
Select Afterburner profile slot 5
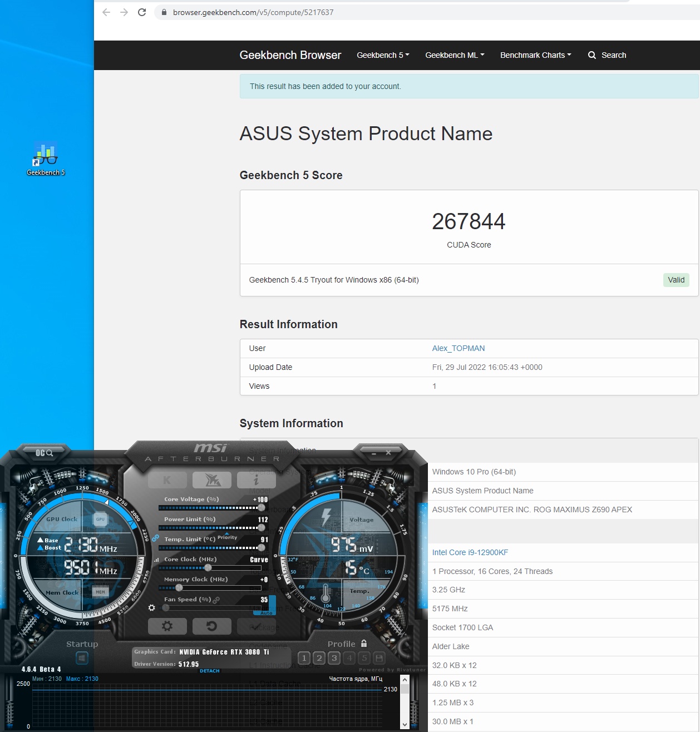pyautogui.click(x=364, y=658)
